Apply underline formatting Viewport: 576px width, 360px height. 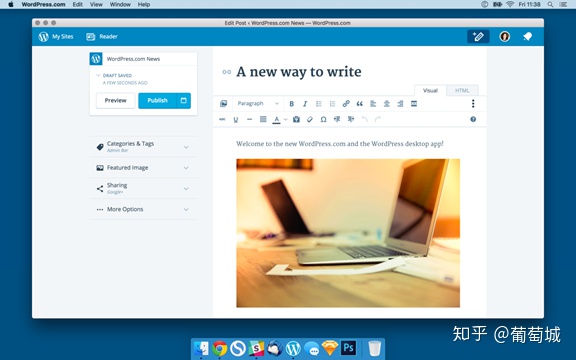tap(235, 119)
